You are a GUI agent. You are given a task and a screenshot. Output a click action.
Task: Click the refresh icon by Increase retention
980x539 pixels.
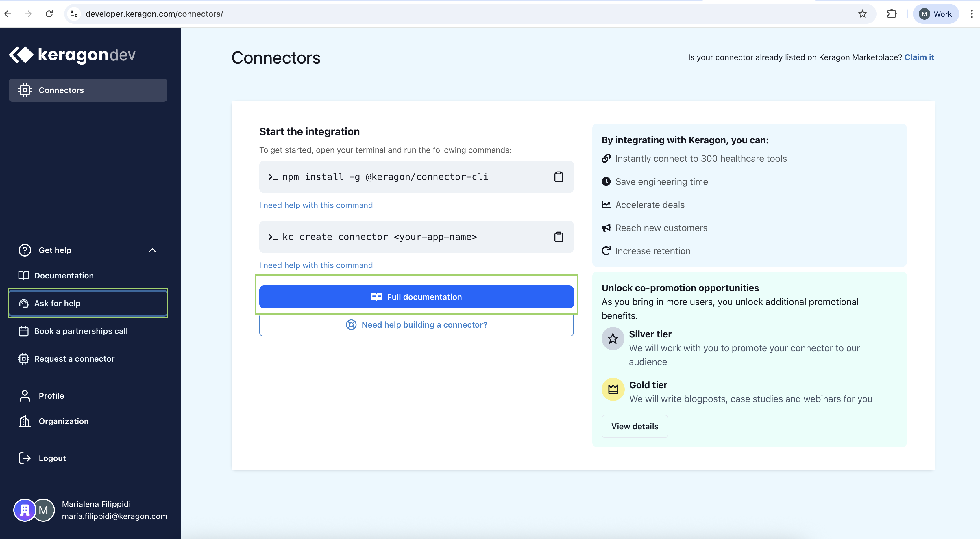click(x=606, y=251)
